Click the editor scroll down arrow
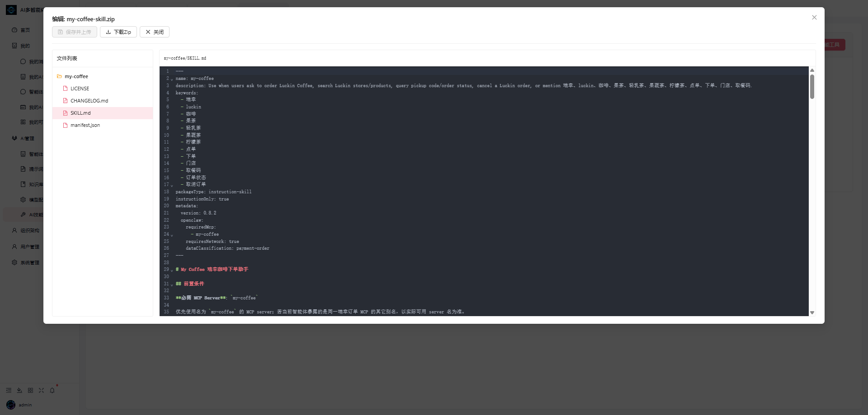The width and height of the screenshot is (868, 415). [812, 312]
